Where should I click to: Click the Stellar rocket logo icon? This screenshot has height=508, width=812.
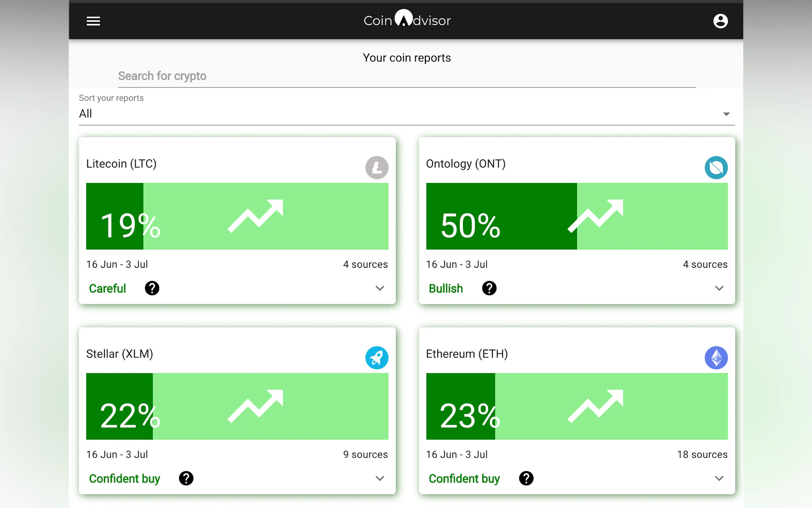377,357
